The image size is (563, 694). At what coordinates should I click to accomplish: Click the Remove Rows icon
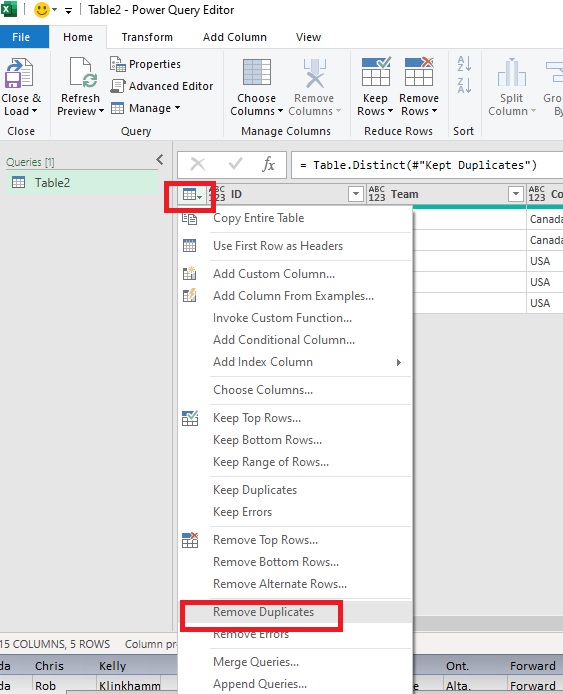[419, 71]
